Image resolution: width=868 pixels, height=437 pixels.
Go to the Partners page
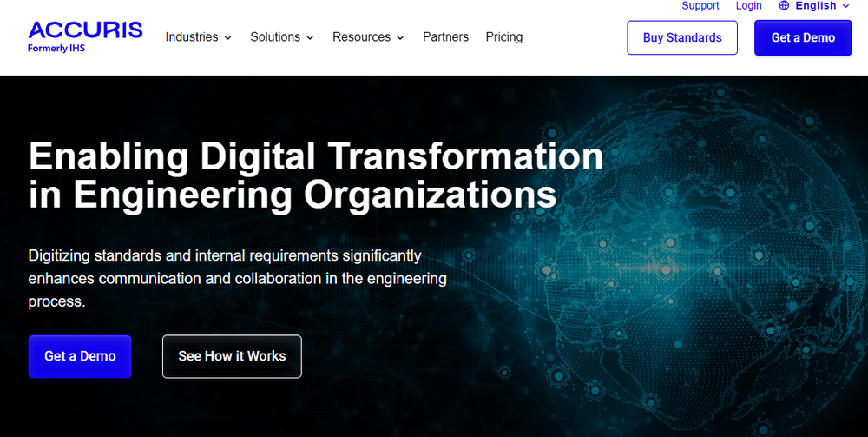pyautogui.click(x=445, y=37)
